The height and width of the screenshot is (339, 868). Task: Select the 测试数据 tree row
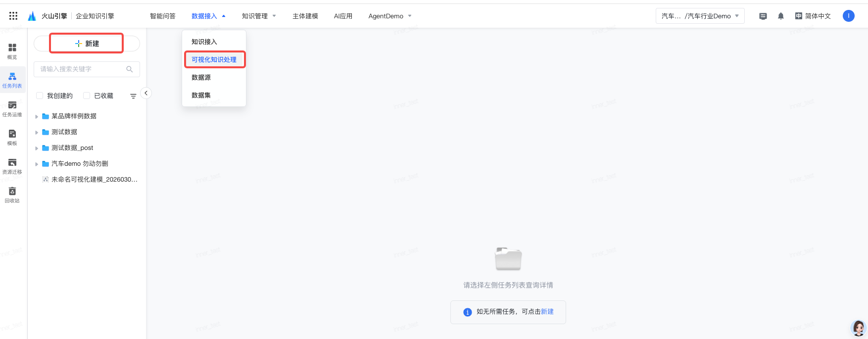tap(87, 132)
